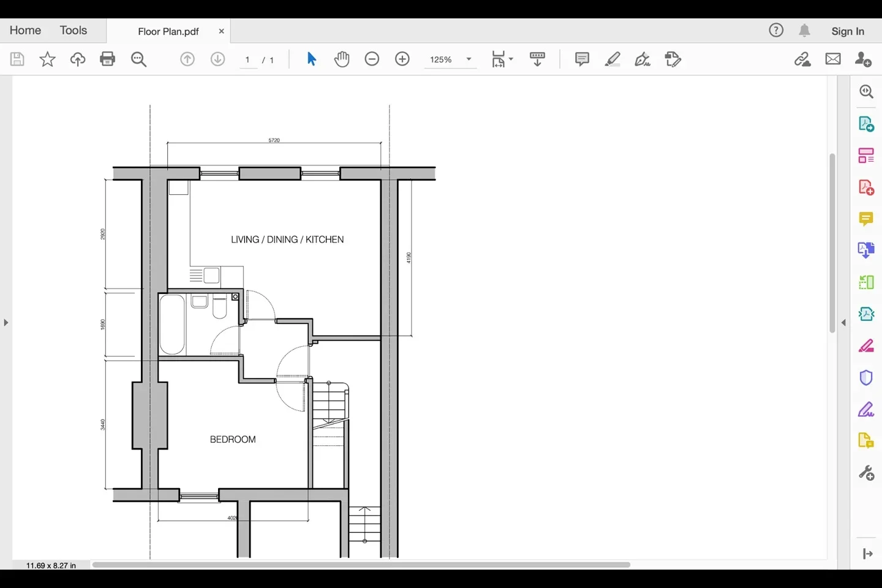Image resolution: width=882 pixels, height=588 pixels.
Task: Close the Floor Plan.pdf tab
Action: (x=221, y=31)
